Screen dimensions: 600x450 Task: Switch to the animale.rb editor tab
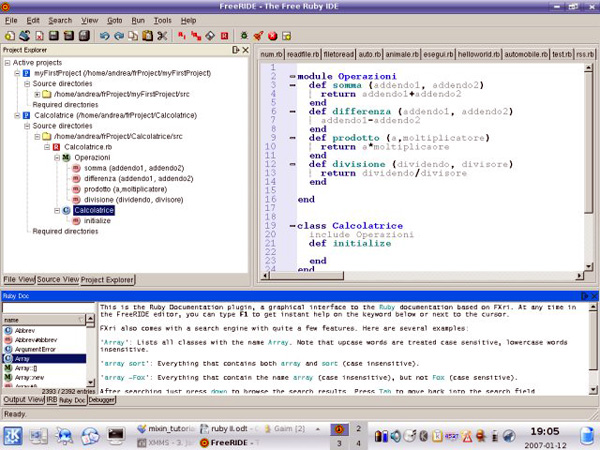402,54
